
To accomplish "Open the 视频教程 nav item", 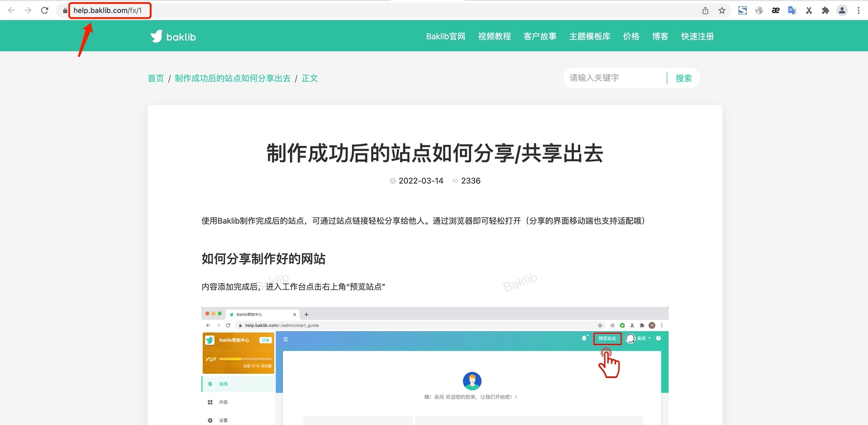I will [494, 37].
